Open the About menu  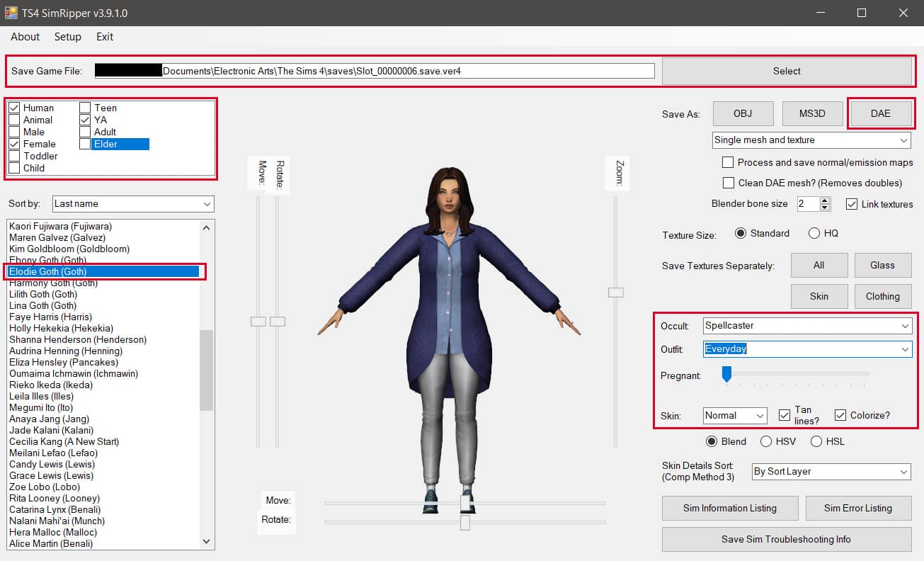25,37
